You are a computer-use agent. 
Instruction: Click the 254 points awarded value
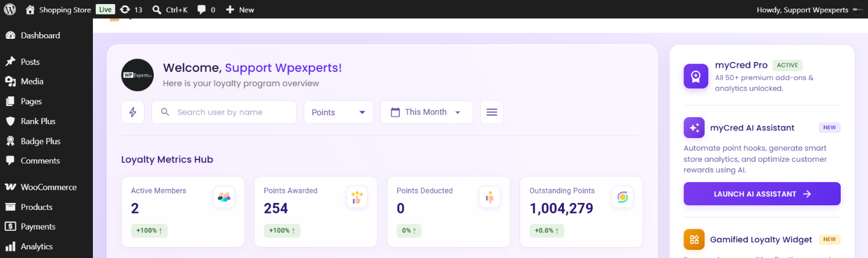click(x=276, y=208)
